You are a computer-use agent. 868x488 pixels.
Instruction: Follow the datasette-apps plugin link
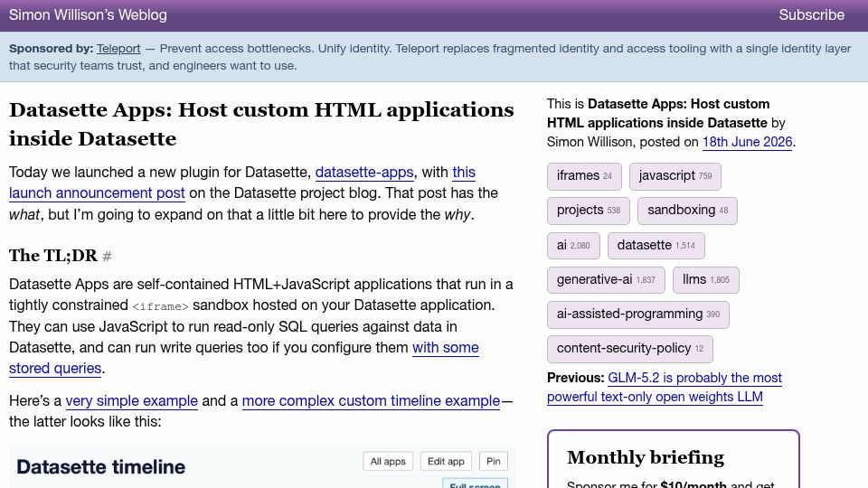(364, 172)
